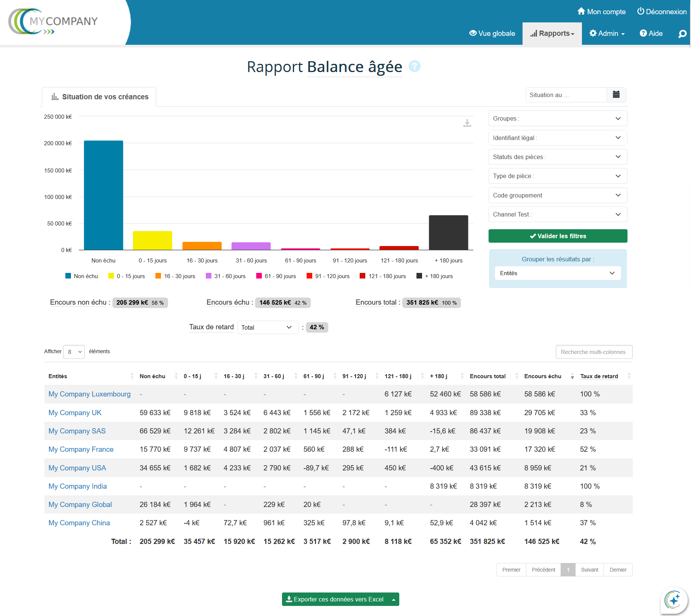Open the Taux de retard Total dropdown

click(x=267, y=327)
